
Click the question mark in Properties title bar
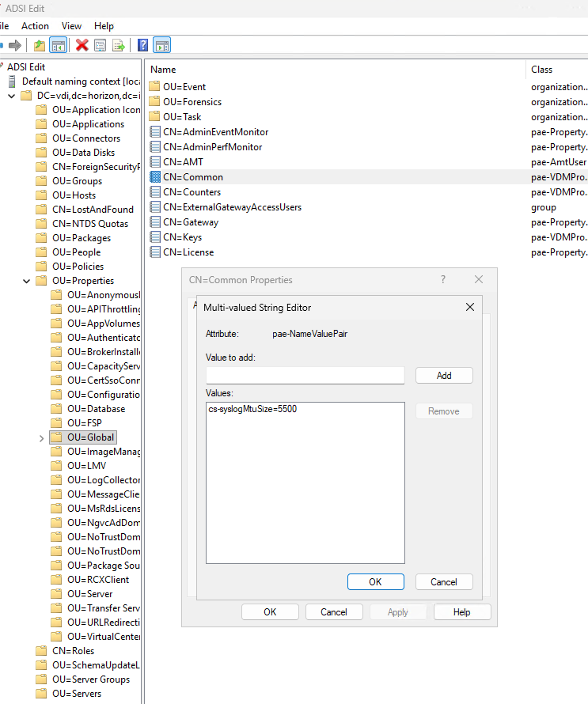point(443,279)
